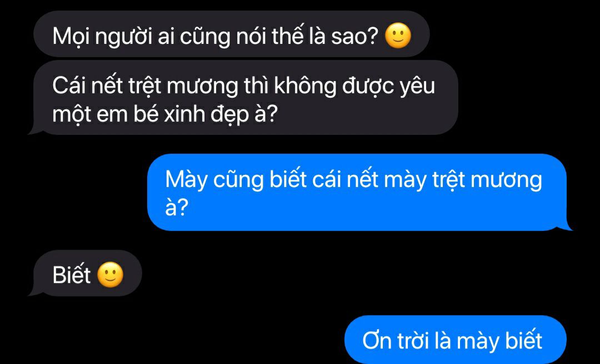Click the smiley emoji next to "Biết"
This screenshot has height=364, width=600.
coord(110,275)
